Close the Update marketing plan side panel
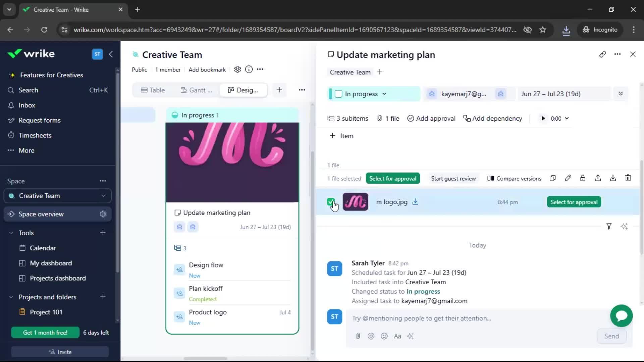This screenshot has height=362, width=644. 633,54
